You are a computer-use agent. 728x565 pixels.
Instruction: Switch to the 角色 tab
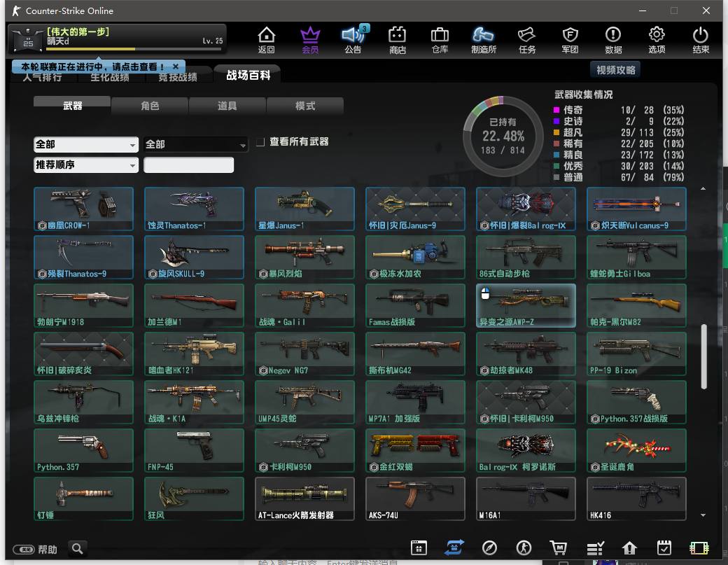coord(150,106)
